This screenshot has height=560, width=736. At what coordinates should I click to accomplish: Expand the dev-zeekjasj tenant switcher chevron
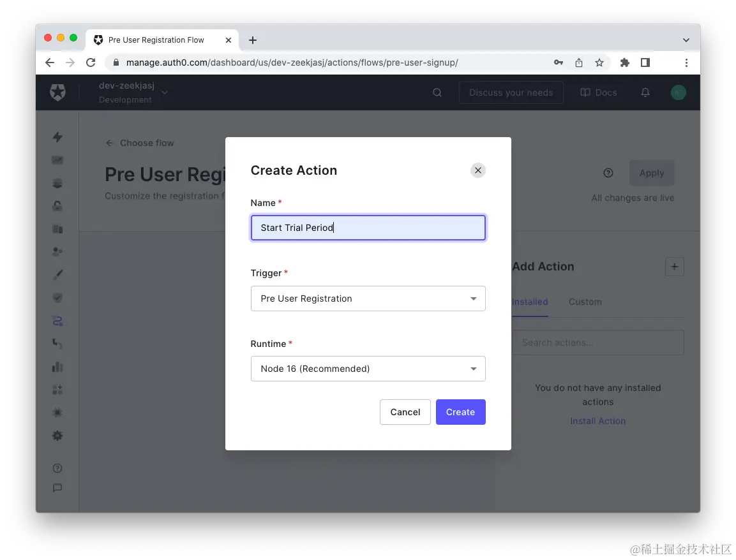tap(164, 92)
